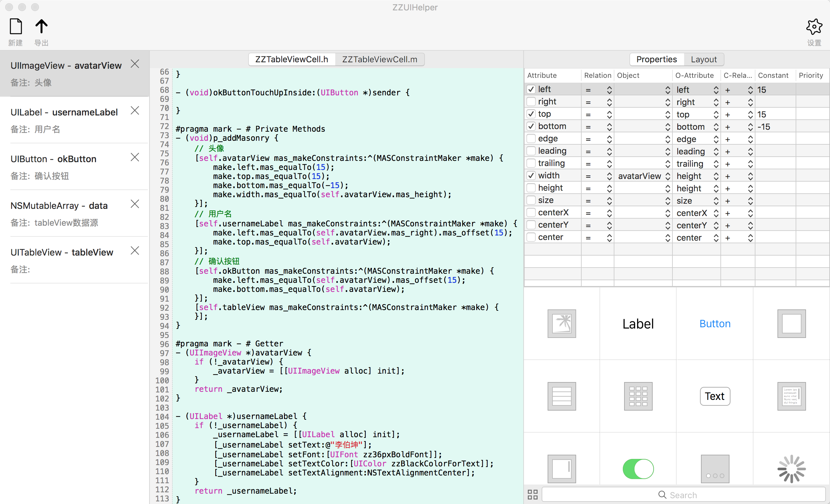Switch to the Layout tab
The width and height of the screenshot is (830, 504).
tap(703, 59)
